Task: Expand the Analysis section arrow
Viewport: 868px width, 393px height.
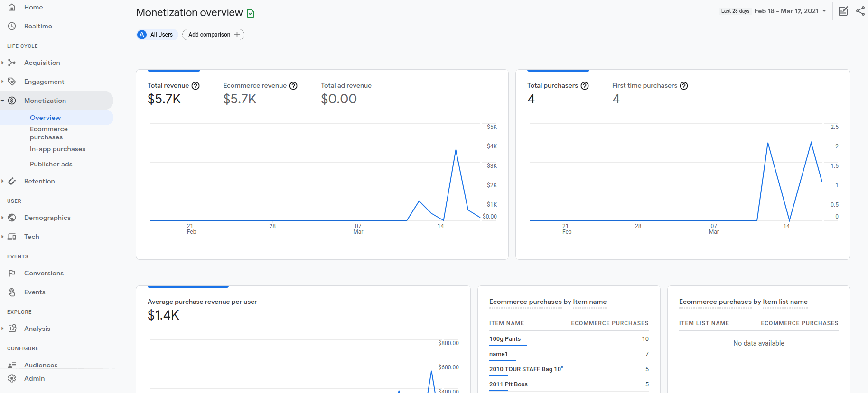Action: (x=2, y=329)
